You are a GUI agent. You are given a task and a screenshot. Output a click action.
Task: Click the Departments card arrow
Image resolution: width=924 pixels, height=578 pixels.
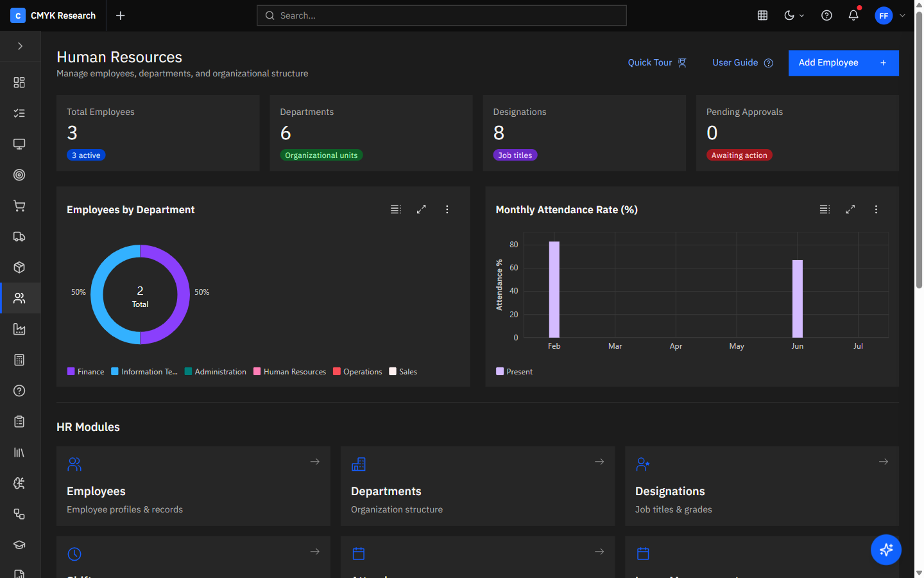click(599, 462)
